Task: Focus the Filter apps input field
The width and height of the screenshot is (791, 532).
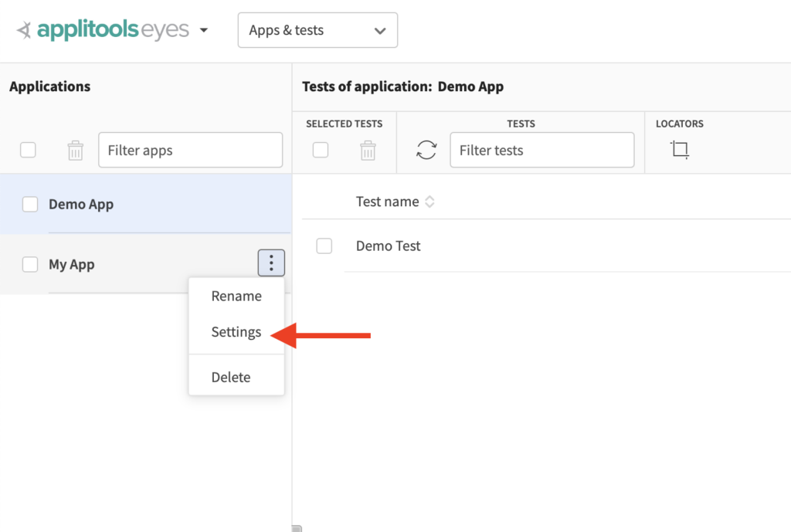Action: (190, 150)
